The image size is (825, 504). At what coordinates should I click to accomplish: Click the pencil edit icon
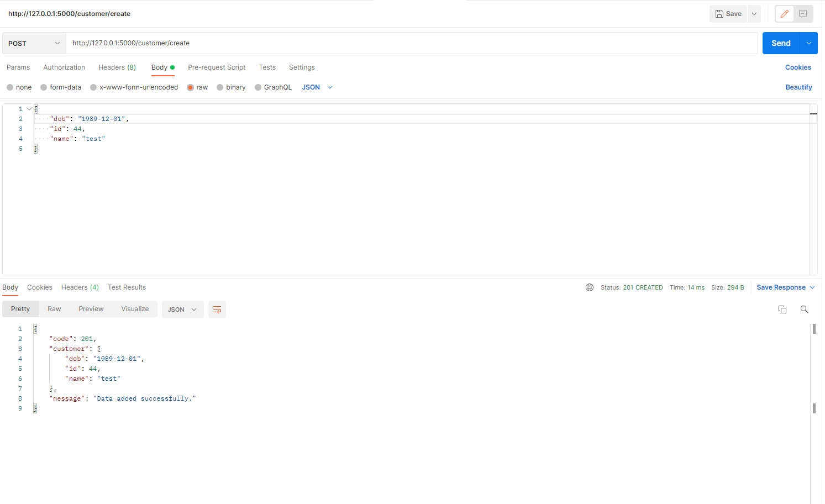(x=785, y=14)
